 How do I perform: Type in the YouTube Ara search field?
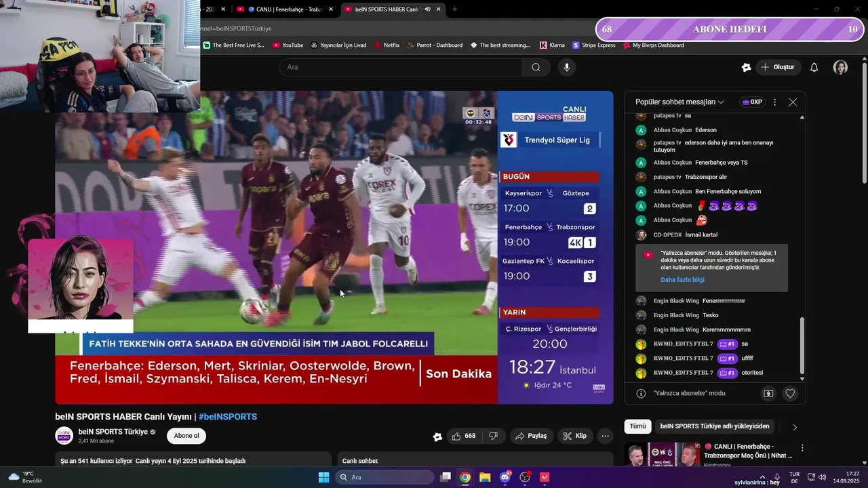401,67
